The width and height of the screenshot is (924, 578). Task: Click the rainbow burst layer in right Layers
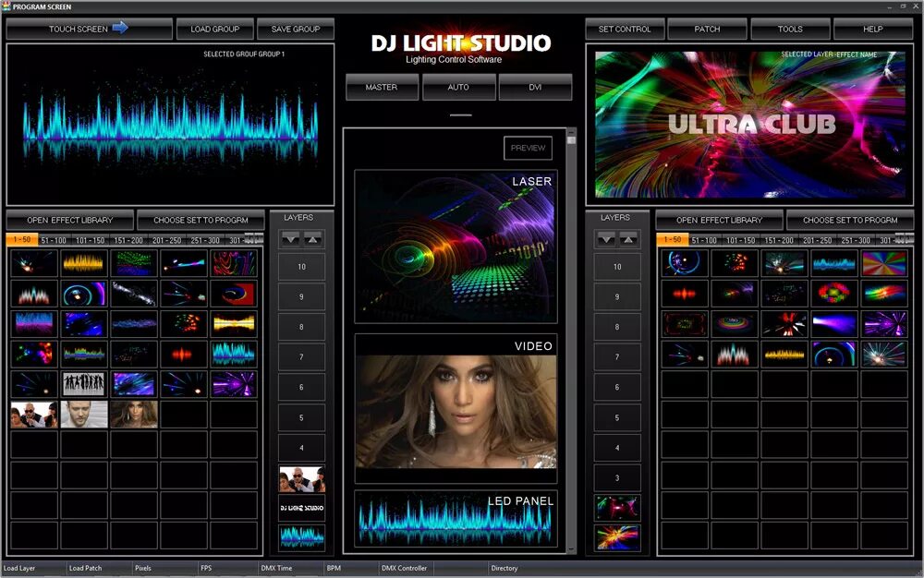tap(617, 537)
